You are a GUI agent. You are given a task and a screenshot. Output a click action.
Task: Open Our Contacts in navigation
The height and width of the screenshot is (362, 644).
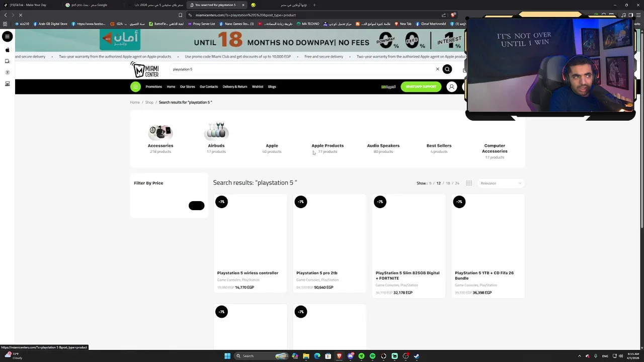[x=209, y=86]
